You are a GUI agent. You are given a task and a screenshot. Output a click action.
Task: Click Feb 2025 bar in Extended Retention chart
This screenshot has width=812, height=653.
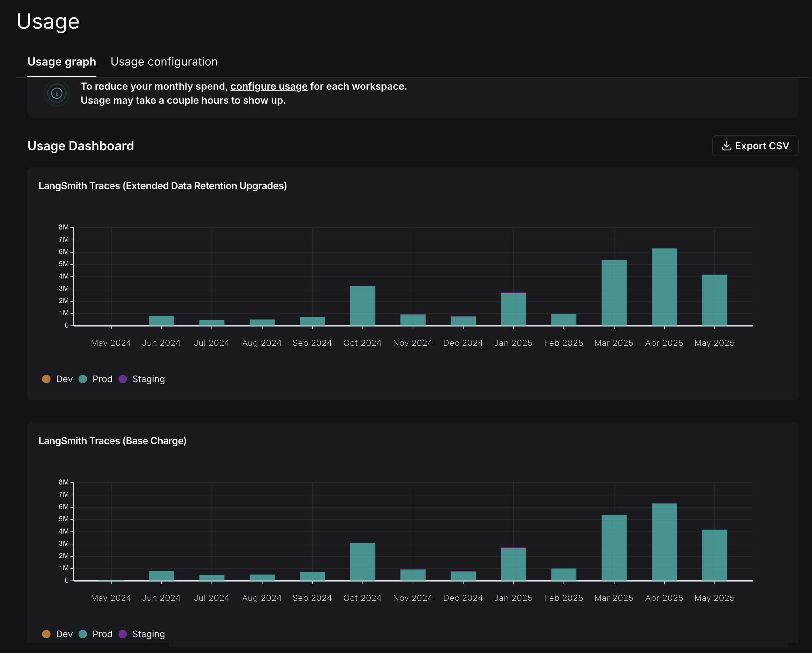[x=563, y=320]
